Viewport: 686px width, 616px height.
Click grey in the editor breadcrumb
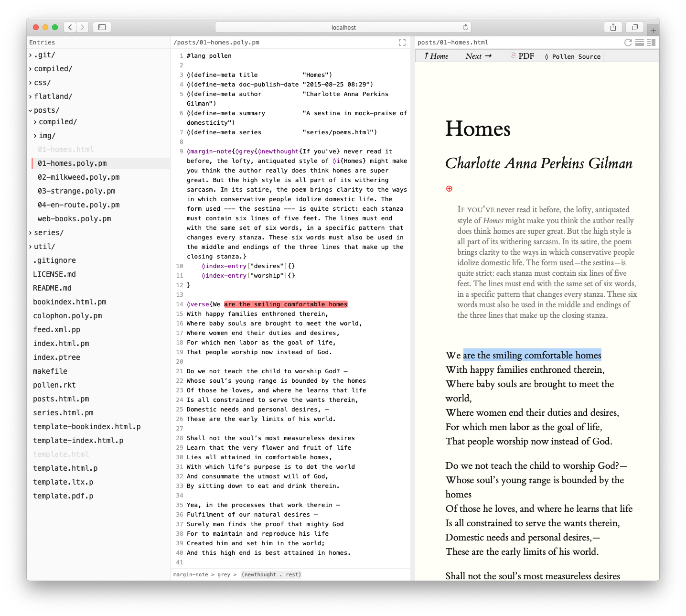224,574
